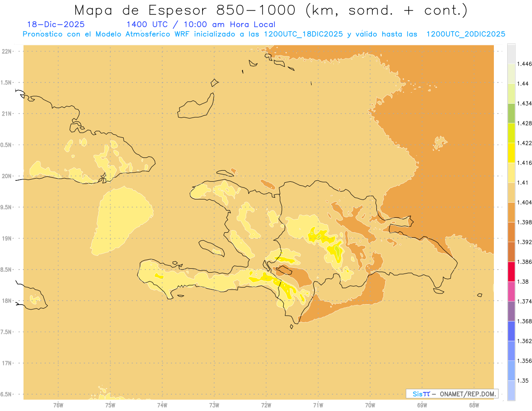Click the legend value '1.422'
Image resolution: width=532 pixels, height=411 pixels.
(524, 143)
